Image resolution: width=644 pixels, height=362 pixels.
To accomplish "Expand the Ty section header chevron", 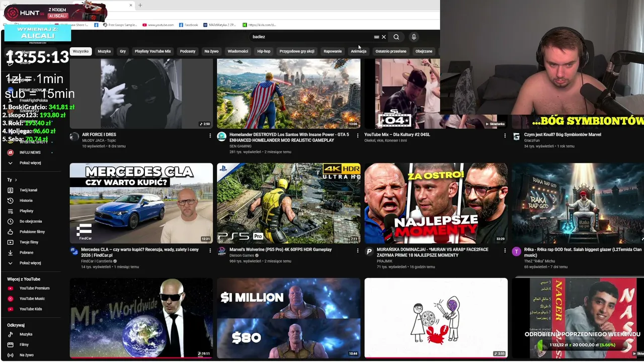I will (16, 179).
